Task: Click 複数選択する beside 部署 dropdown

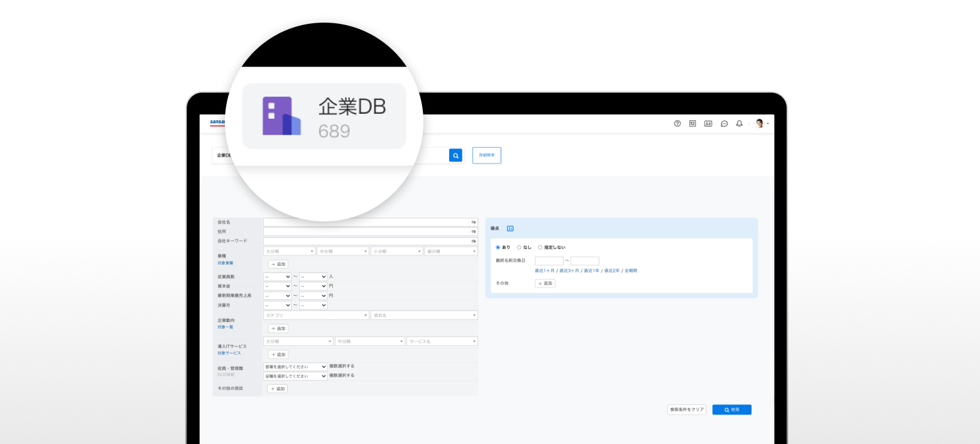Action: [342, 365]
